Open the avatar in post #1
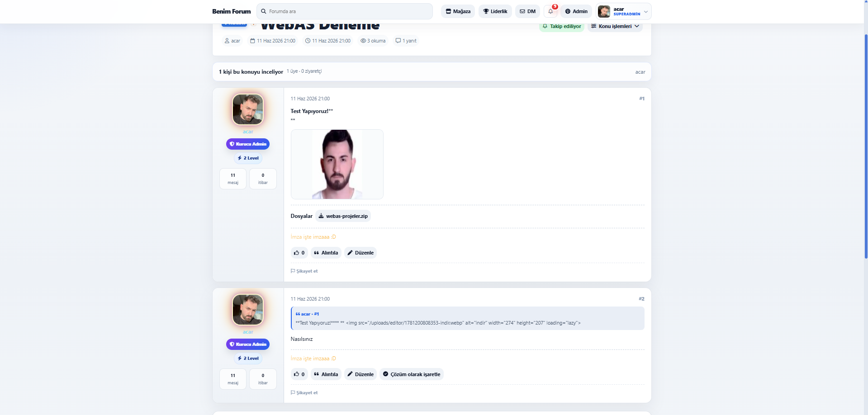 coord(248,109)
